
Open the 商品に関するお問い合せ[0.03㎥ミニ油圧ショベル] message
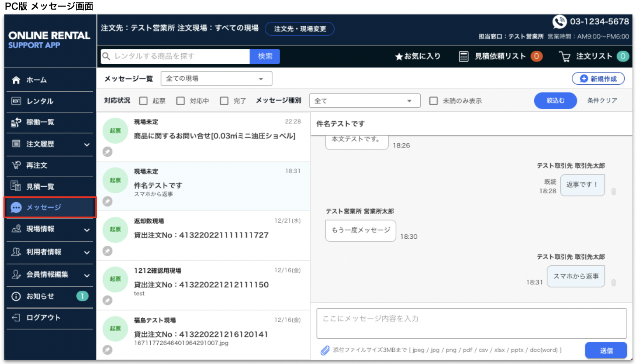204,137
